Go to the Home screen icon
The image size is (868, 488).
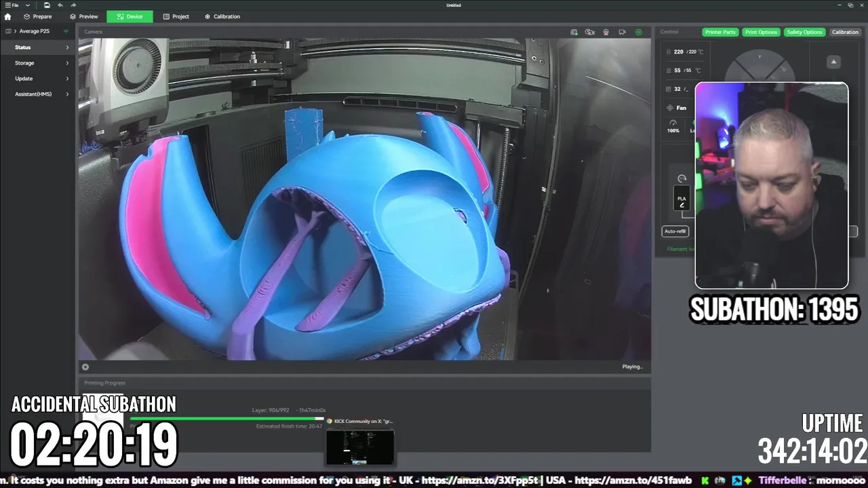pos(7,16)
